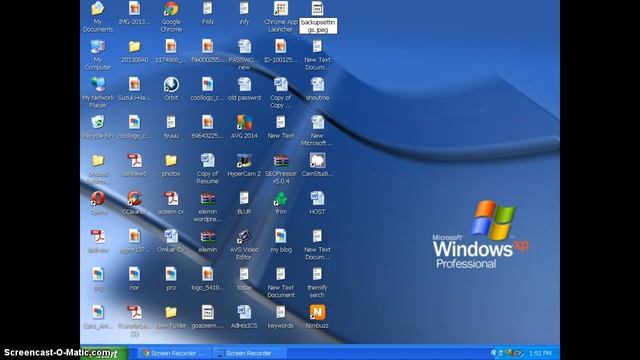Open the Recycle Bin

[98, 122]
